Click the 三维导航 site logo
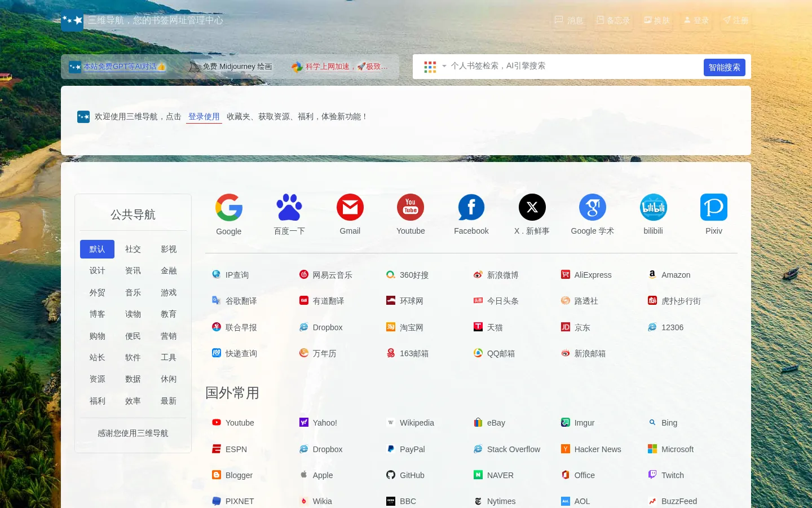The image size is (812, 508). pos(72,20)
